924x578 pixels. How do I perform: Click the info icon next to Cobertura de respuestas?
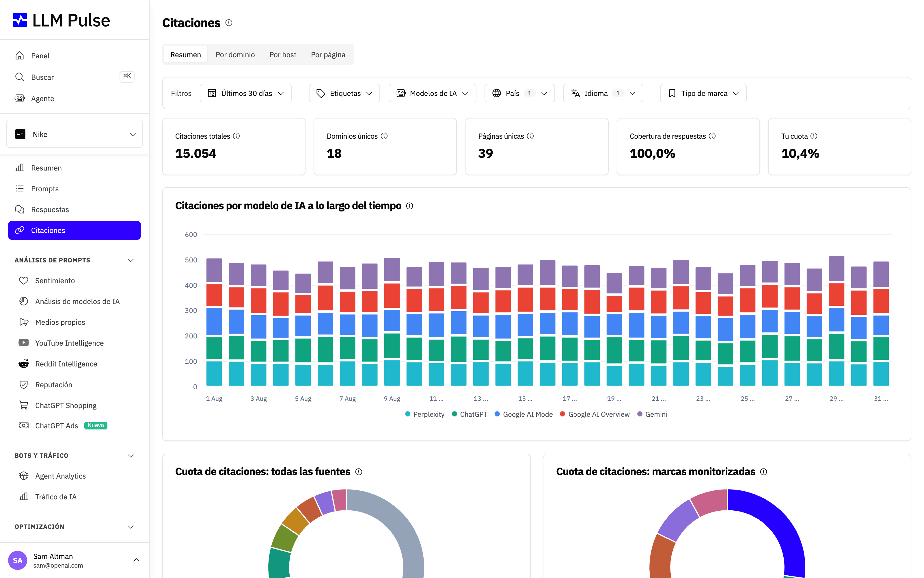tap(712, 136)
